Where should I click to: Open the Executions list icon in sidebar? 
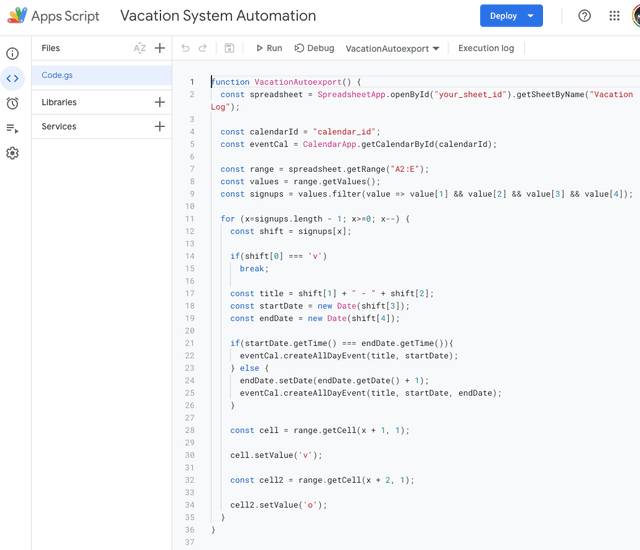pyautogui.click(x=12, y=128)
